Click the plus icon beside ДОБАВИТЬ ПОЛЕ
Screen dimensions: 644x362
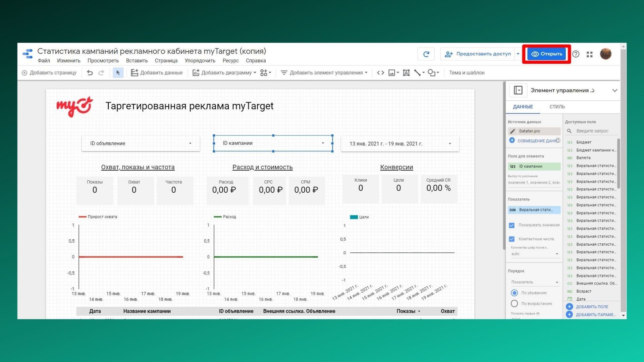click(569, 306)
